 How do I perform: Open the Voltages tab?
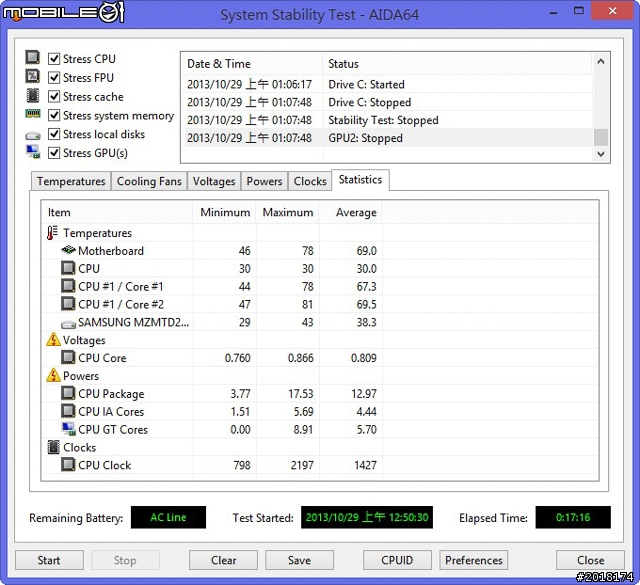pyautogui.click(x=214, y=181)
